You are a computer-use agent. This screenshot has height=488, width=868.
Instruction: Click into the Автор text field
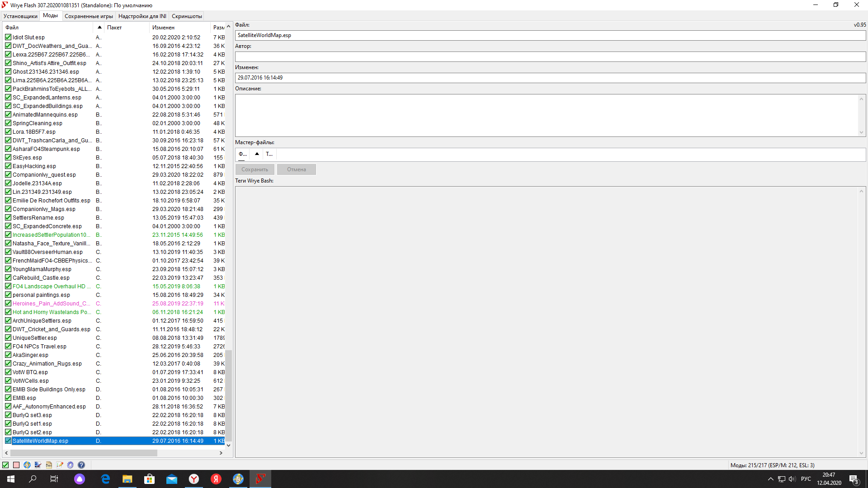(x=550, y=56)
